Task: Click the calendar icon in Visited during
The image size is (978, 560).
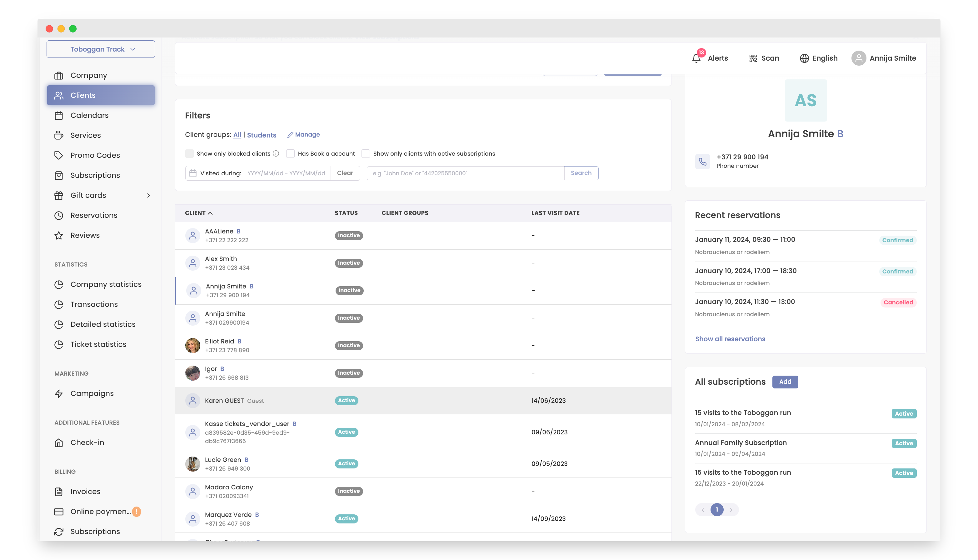Action: (193, 173)
